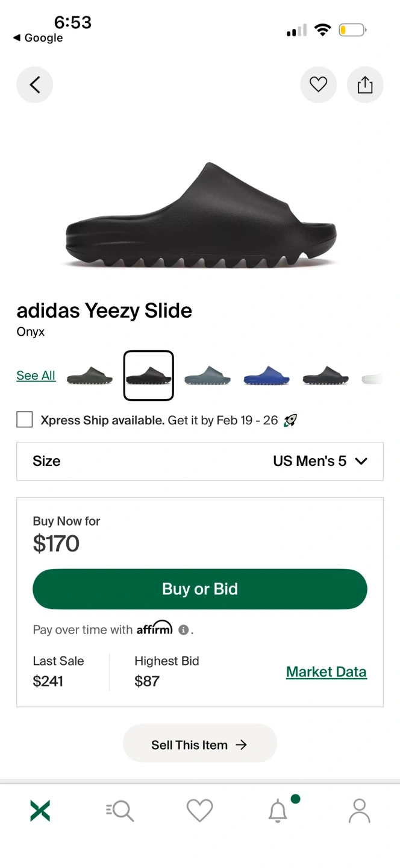The width and height of the screenshot is (400, 868).
Task: Open the favorites heart tab at the bottom
Action: 200,811
